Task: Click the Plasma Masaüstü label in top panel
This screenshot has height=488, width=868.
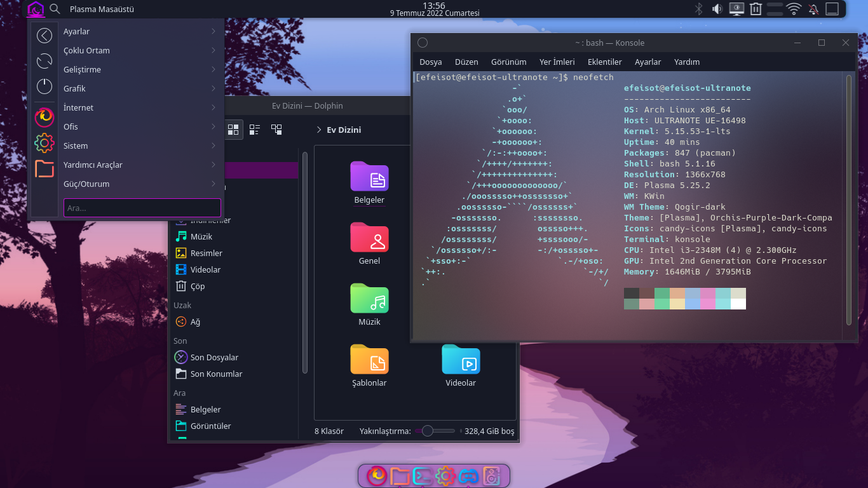Action: click(x=102, y=9)
